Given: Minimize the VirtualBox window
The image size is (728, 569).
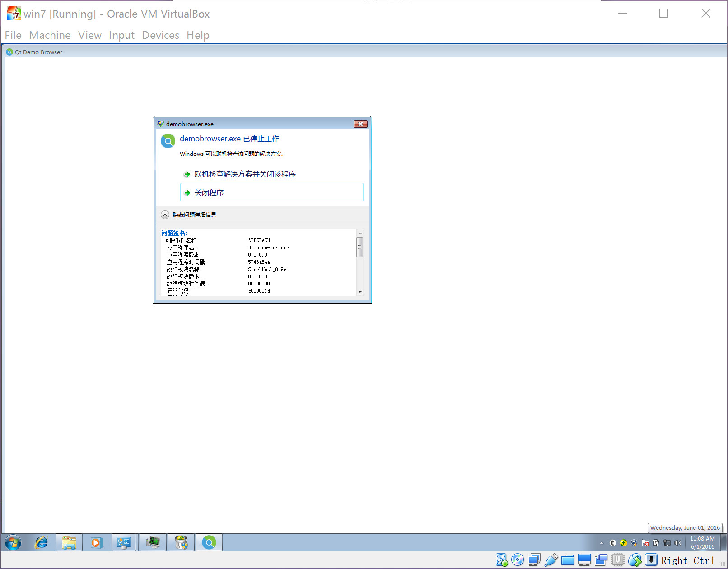Looking at the screenshot, I should tap(623, 14).
